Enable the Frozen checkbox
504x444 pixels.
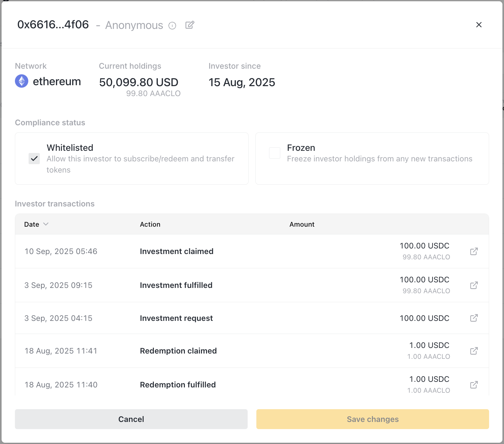pos(275,153)
